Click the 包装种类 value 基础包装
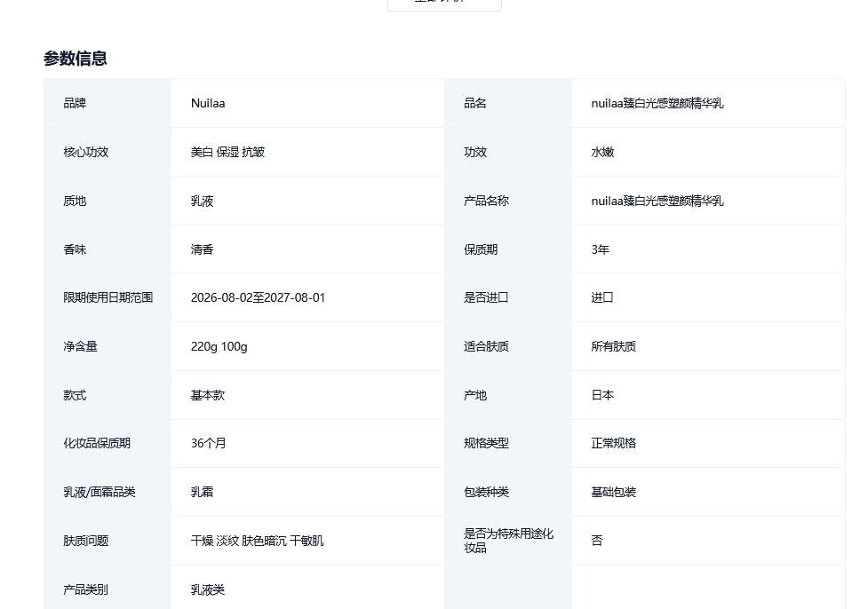868x609 pixels. tap(613, 492)
